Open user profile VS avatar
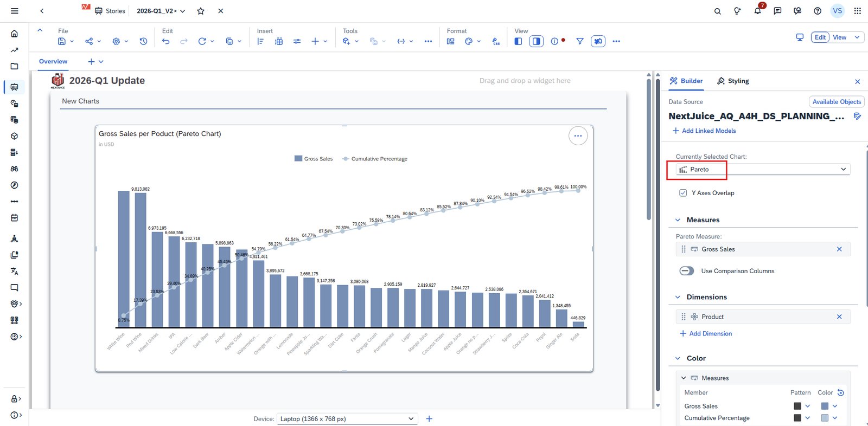This screenshot has width=868, height=426. (838, 11)
